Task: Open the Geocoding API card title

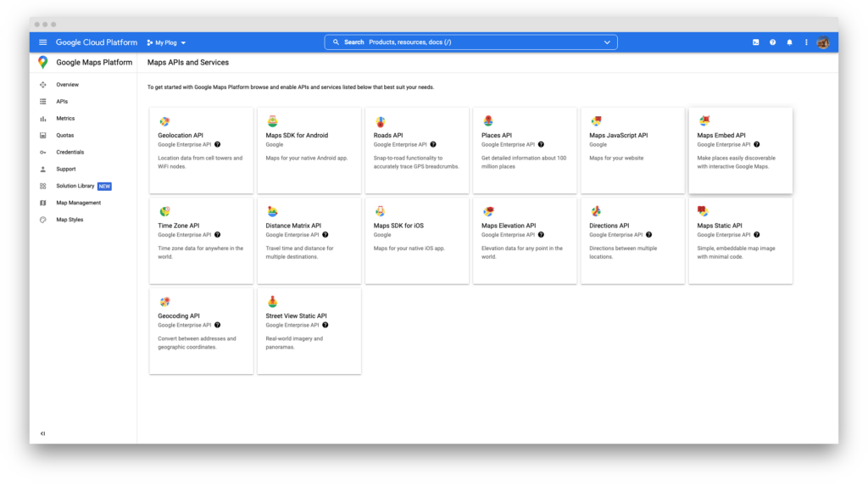Action: coord(178,316)
